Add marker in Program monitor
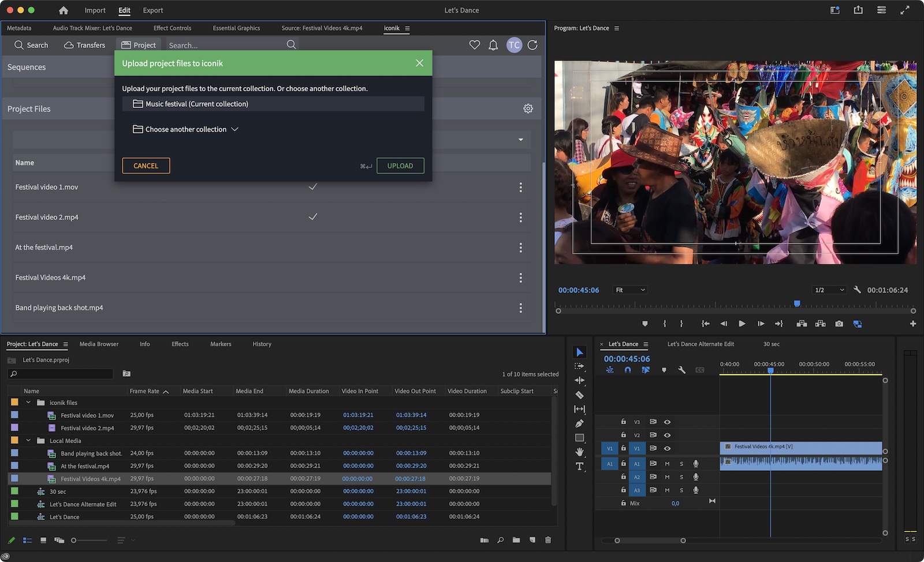Image resolution: width=924 pixels, height=562 pixels. pos(645,324)
